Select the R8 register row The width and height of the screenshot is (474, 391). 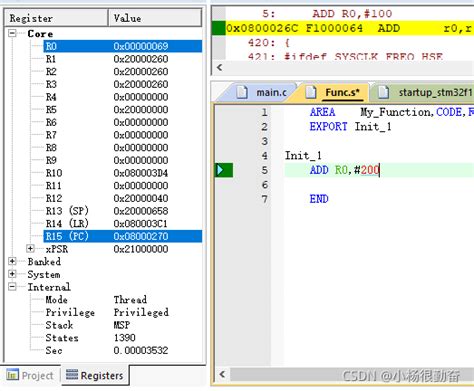122,147
